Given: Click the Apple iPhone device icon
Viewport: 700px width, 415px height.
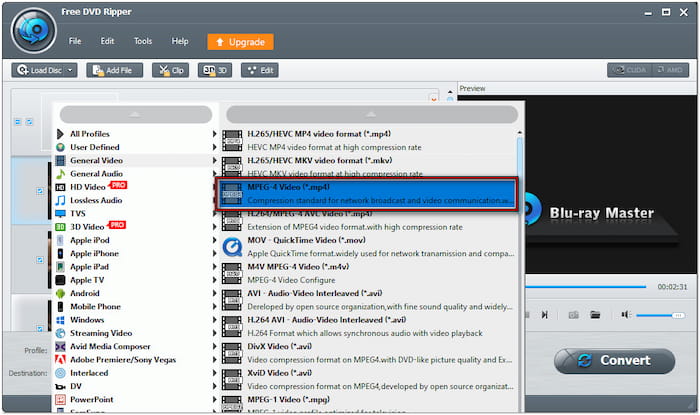Looking at the screenshot, I should pyautogui.click(x=60, y=253).
